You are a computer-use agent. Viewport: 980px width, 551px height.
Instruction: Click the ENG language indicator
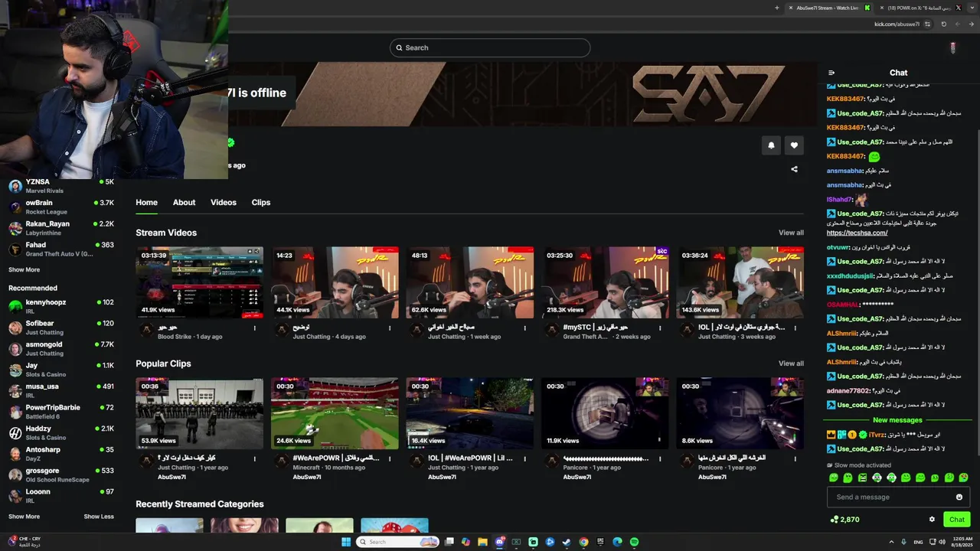tap(918, 542)
